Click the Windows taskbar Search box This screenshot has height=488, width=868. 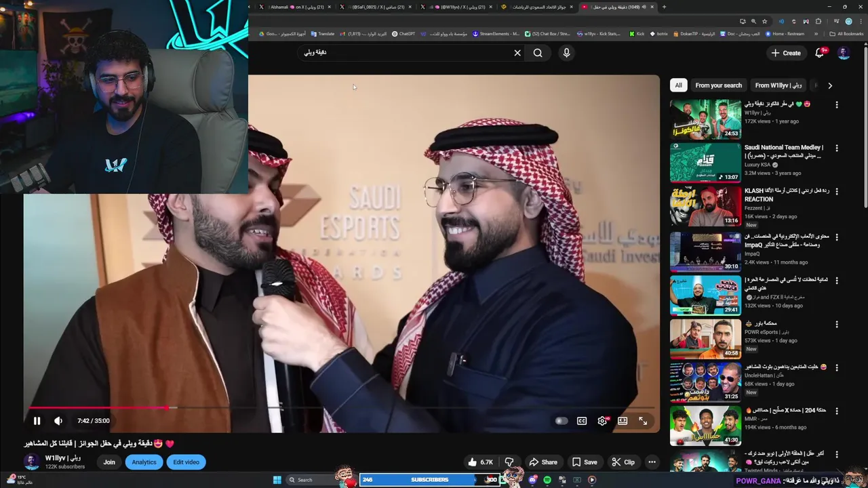click(312, 480)
